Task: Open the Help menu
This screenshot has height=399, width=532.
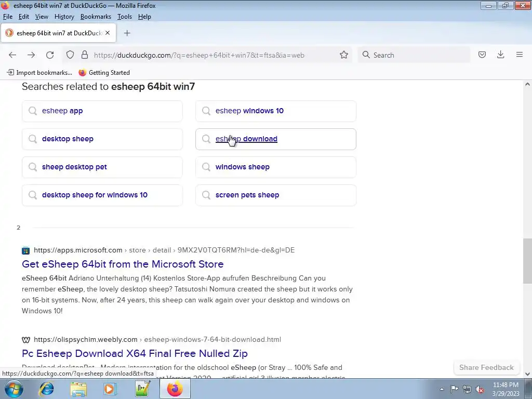Action: tap(144, 17)
